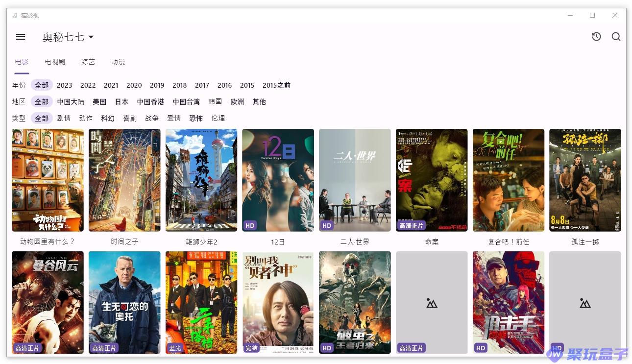Viewport: 632px width, 364px height.
Task: Filter by year 2019
Action: click(157, 85)
